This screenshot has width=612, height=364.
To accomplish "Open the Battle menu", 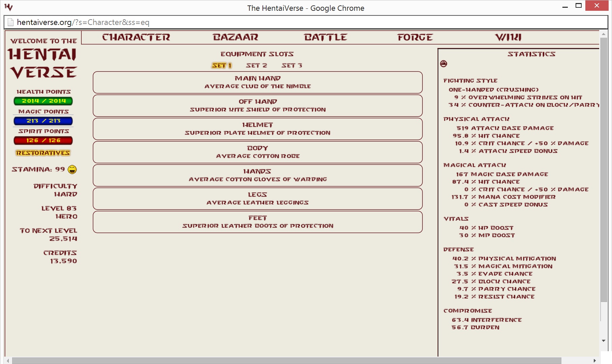I will (x=326, y=37).
